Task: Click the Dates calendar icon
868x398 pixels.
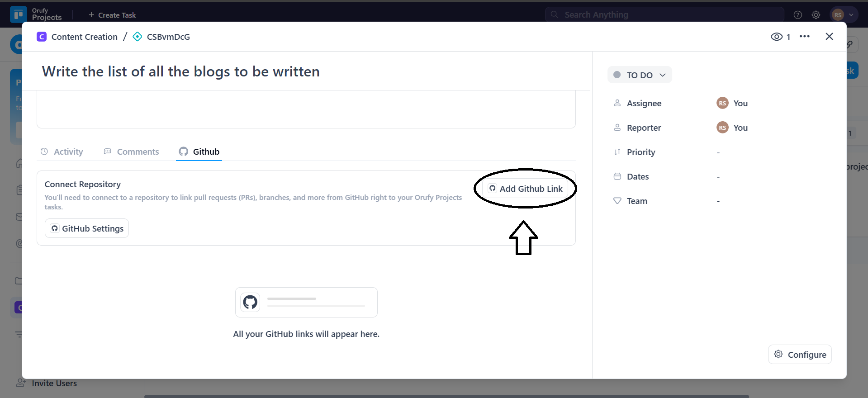Action: [x=617, y=176]
